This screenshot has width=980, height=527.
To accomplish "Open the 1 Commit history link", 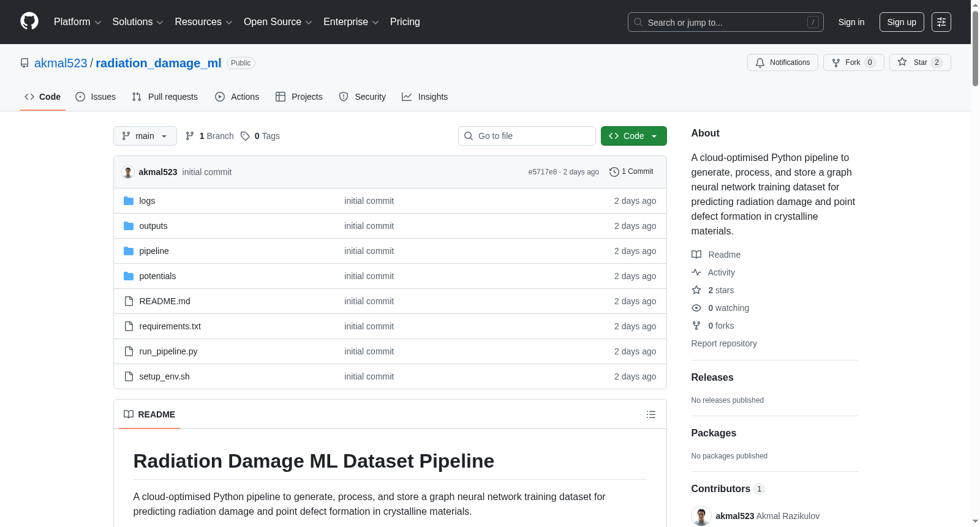I will tap(631, 172).
